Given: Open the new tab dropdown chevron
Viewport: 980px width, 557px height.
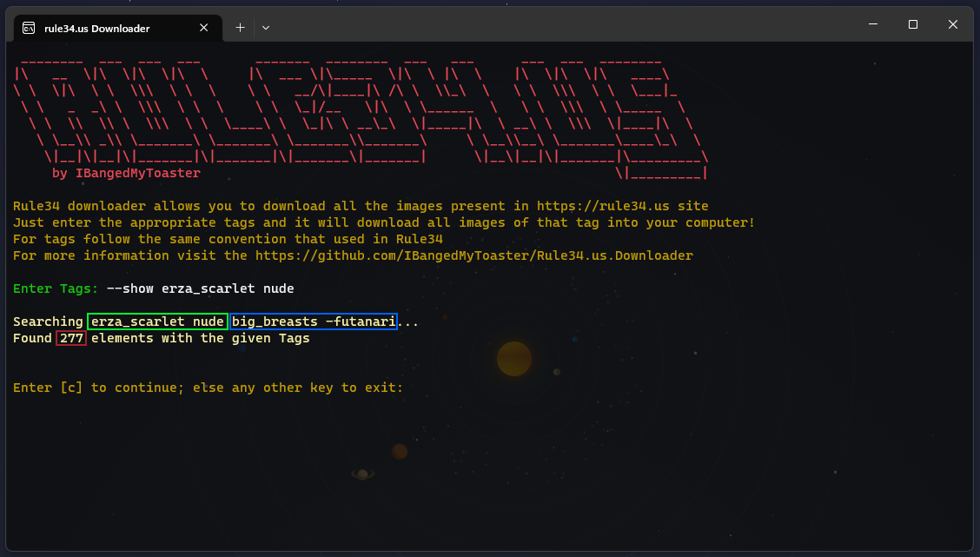Looking at the screenshot, I should click(266, 27).
